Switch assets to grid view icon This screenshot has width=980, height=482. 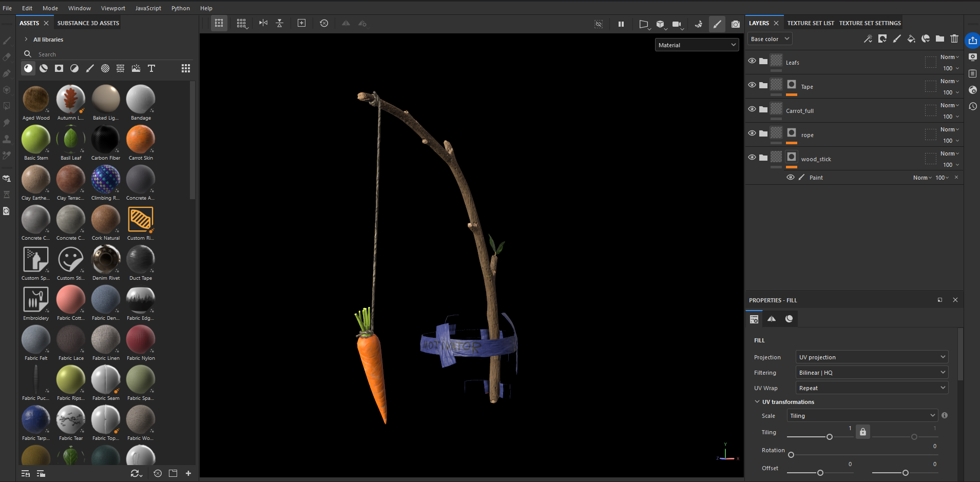(186, 68)
